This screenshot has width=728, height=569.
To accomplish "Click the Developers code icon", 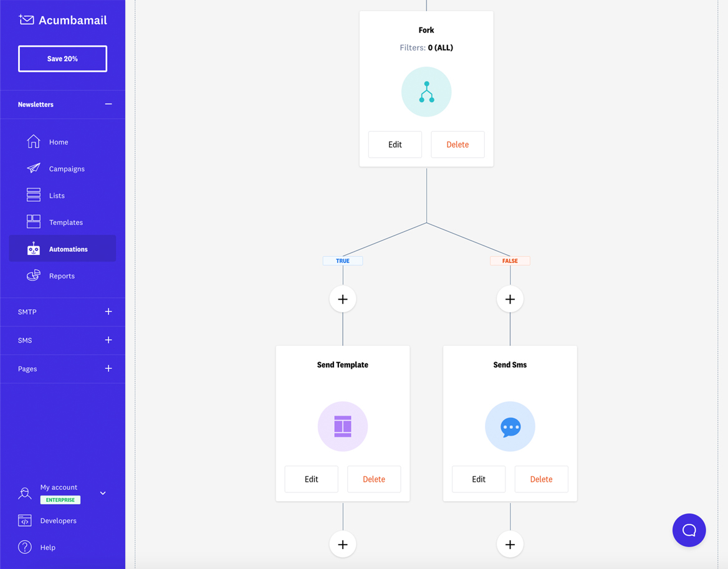I will (25, 520).
